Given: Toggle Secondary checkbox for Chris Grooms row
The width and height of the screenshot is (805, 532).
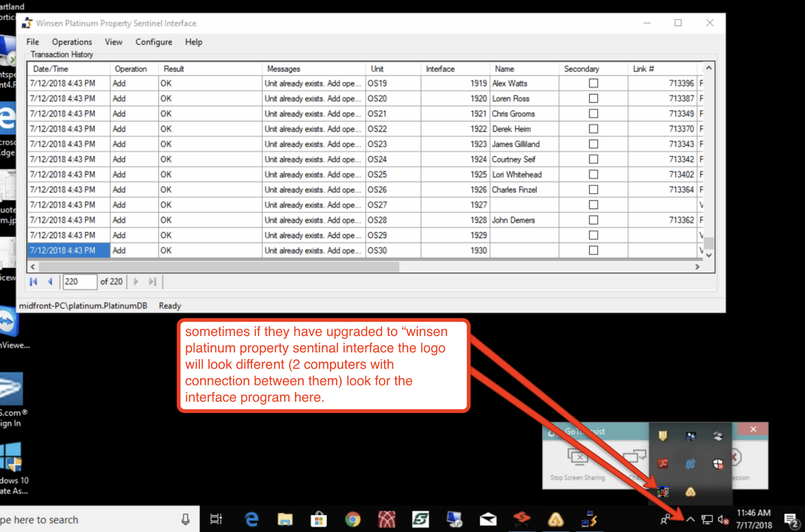Looking at the screenshot, I should [x=593, y=113].
